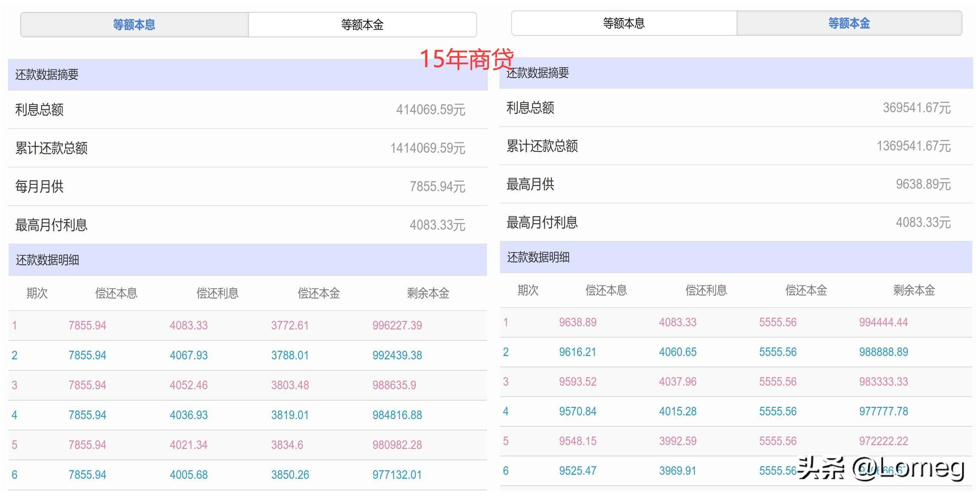Click 还款数据明细 section header on left
The height and width of the screenshot is (496, 980).
point(47,259)
